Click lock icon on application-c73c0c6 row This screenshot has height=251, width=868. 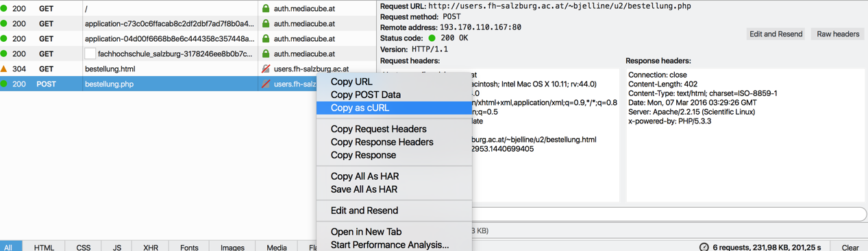(x=266, y=23)
